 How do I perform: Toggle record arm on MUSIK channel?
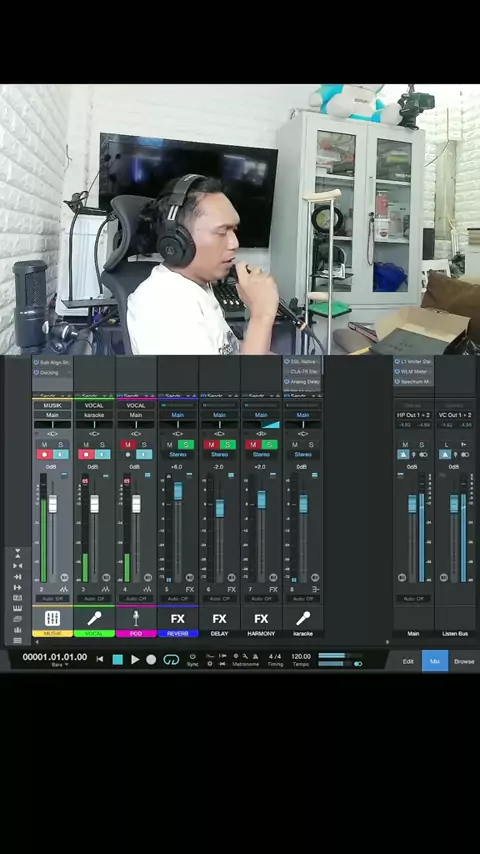tap(45, 454)
